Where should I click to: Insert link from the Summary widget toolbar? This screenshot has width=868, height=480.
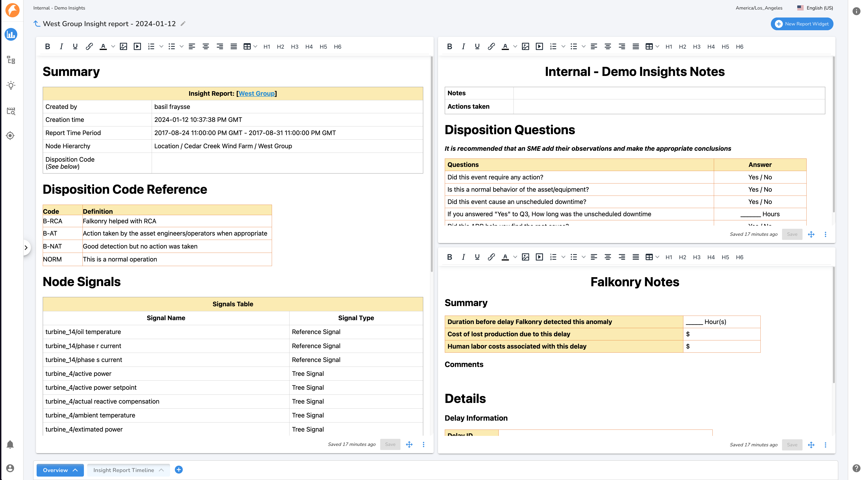[x=89, y=46]
